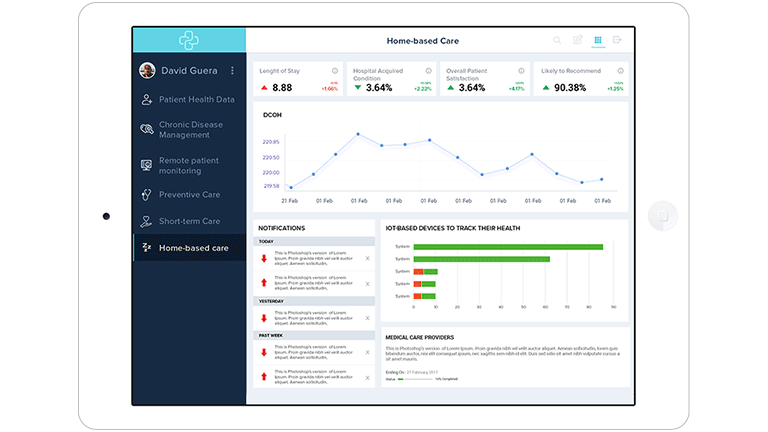Screen dimensions: 768x432
Task: Dismiss the first notification under Today
Action: pyautogui.click(x=367, y=258)
